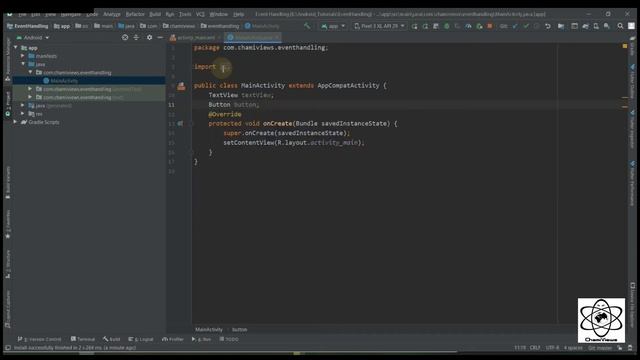This screenshot has width=640, height=360.
Task: Close the MainActivity.java editor tab
Action: point(277,38)
